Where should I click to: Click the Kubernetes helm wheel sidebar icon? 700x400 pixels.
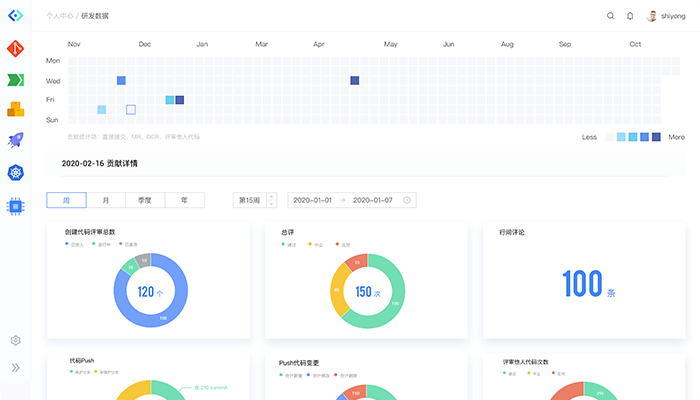[x=16, y=173]
